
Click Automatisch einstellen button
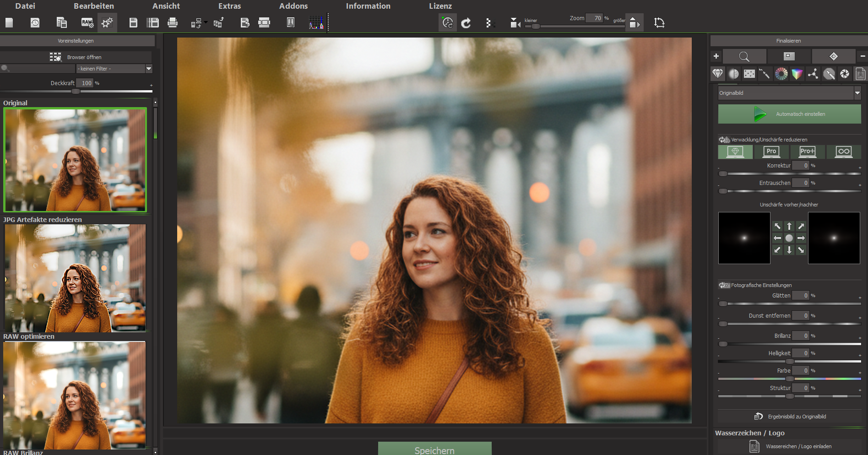[x=789, y=114]
